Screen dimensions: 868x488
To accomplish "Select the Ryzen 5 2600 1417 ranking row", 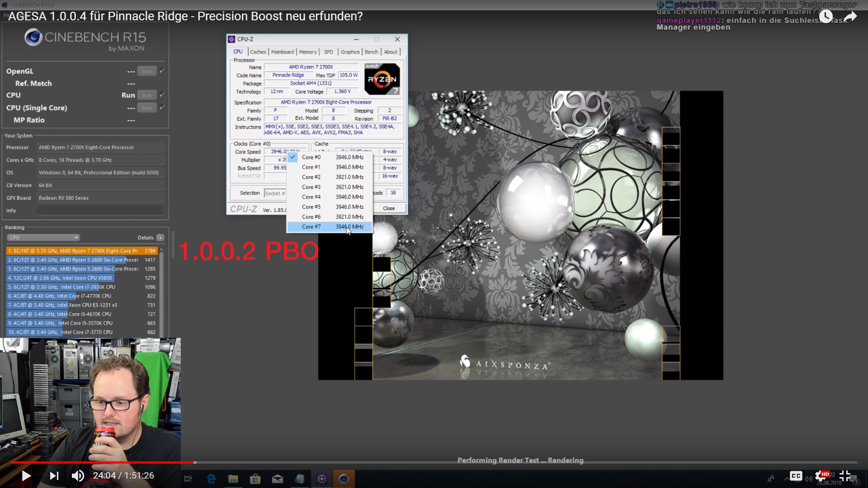I will pyautogui.click(x=82, y=260).
